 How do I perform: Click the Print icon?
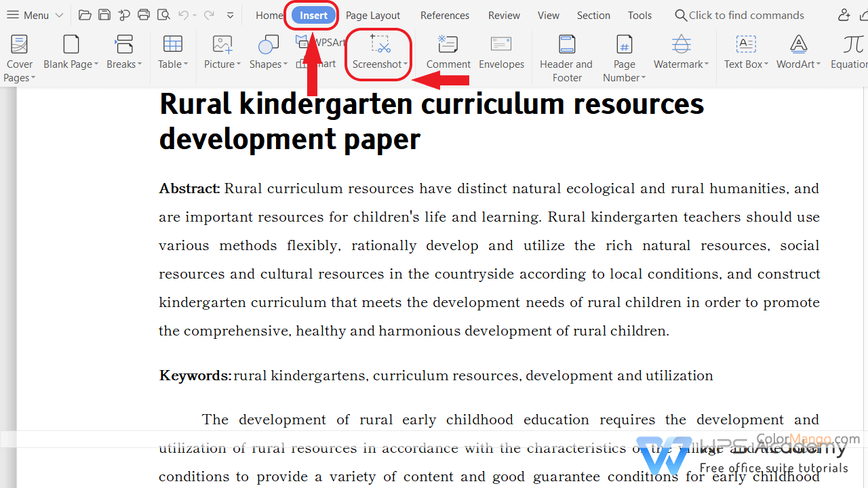pyautogui.click(x=144, y=15)
